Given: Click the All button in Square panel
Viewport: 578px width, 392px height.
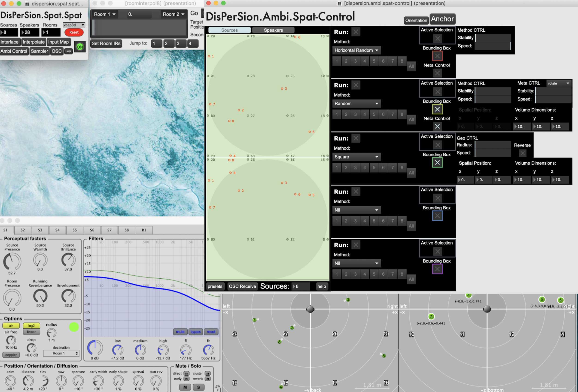Looking at the screenshot, I should pyautogui.click(x=411, y=173).
